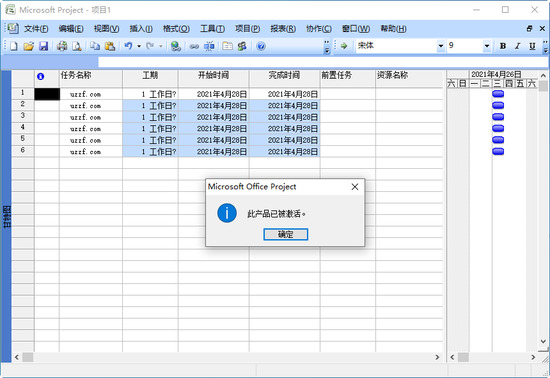550x378 pixels.
Task: Undo the last action
Action: [128, 46]
